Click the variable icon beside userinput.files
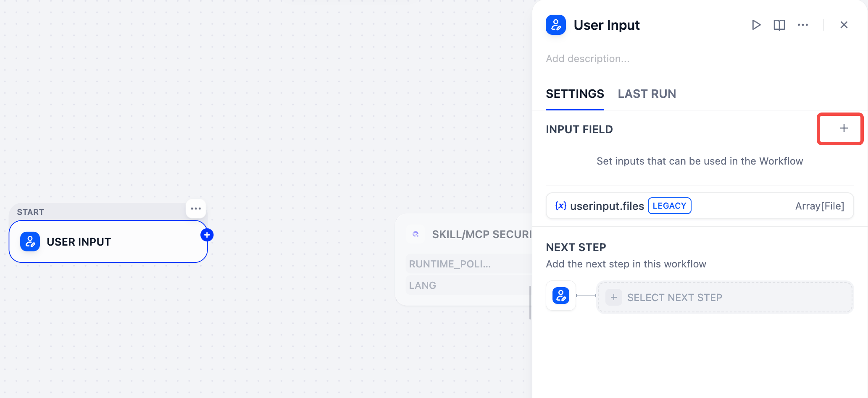 [561, 206]
